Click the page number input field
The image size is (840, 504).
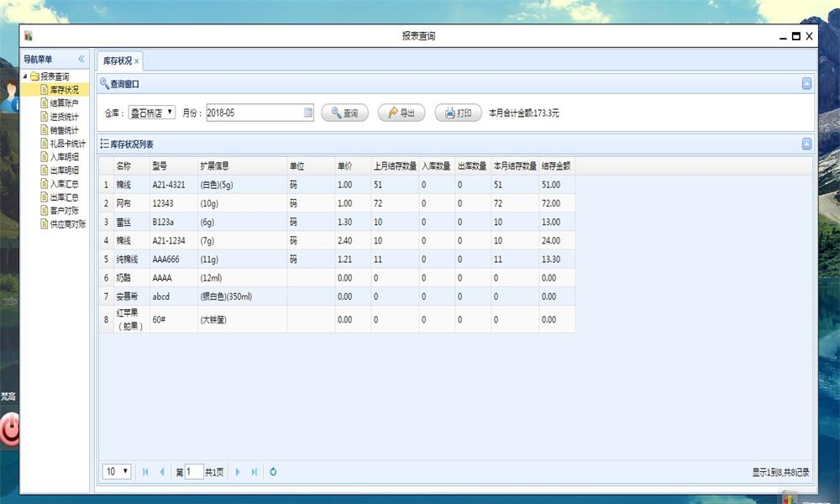(194, 472)
